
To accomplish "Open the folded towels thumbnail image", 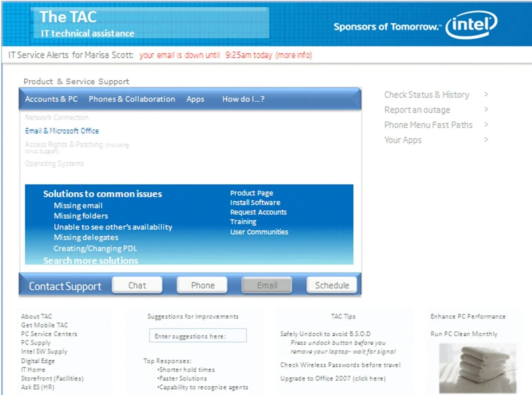I will (x=477, y=368).
